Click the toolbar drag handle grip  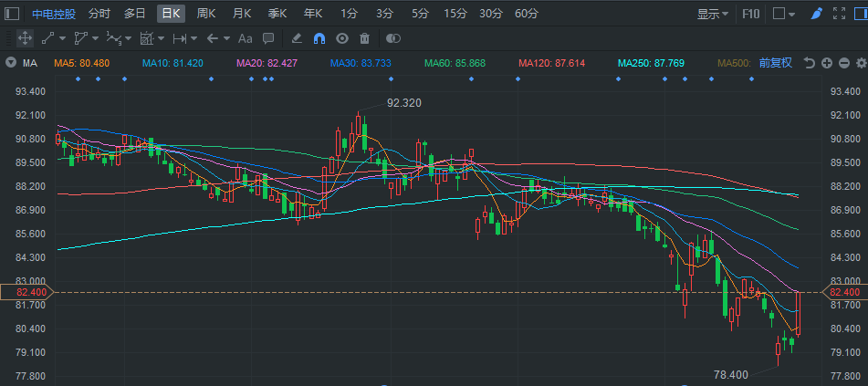7,38
